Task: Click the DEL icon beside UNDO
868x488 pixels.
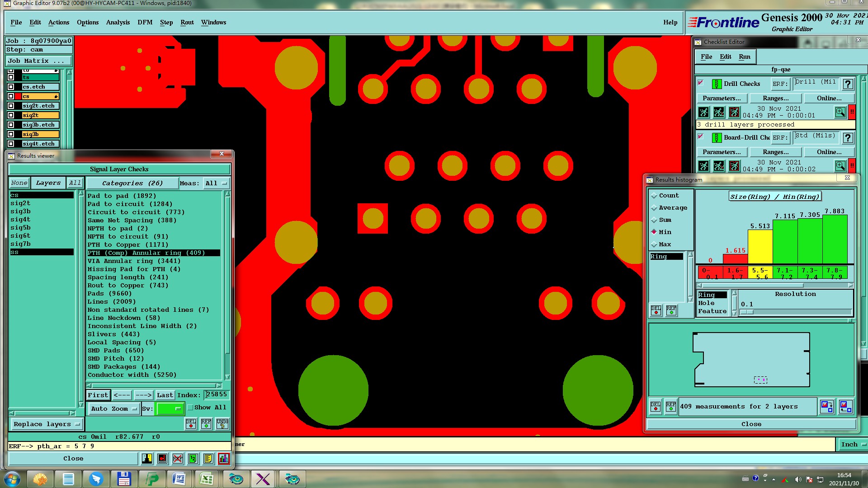Action: pos(191,423)
